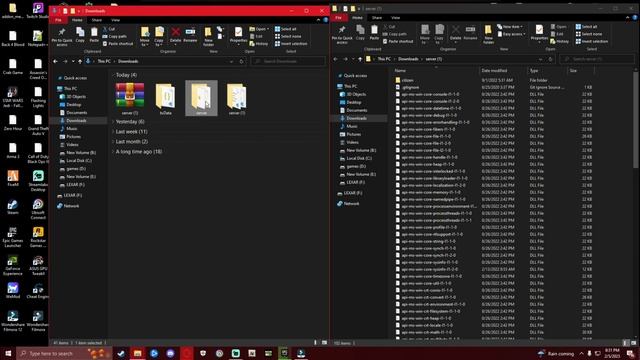640x360 pixels.
Task: Select the txData folder in Downloads
Action: 165,98
